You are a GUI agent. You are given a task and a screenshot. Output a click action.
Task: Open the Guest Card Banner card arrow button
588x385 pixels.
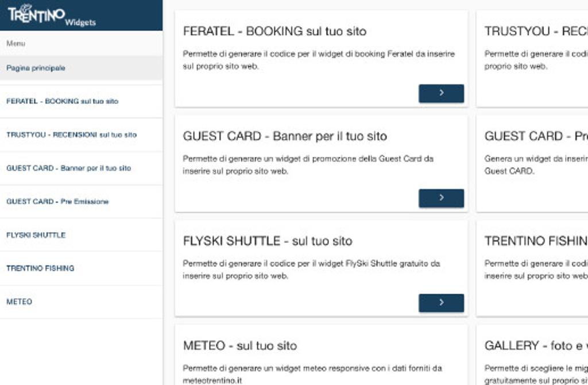tap(441, 198)
